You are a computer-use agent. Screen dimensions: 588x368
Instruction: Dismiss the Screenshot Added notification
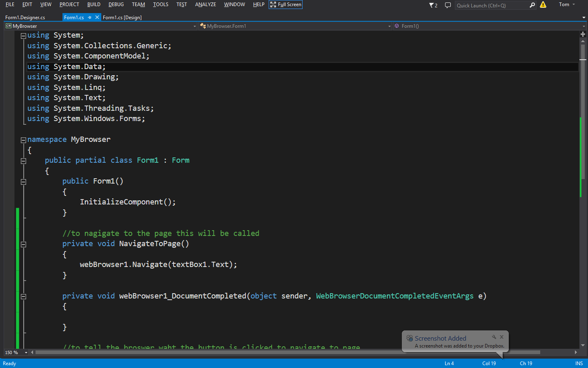(502, 337)
